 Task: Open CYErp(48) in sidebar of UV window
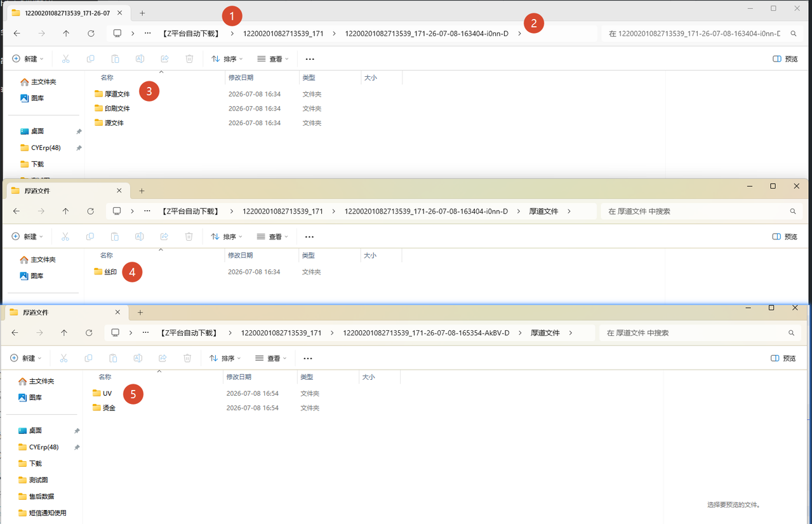(39, 447)
